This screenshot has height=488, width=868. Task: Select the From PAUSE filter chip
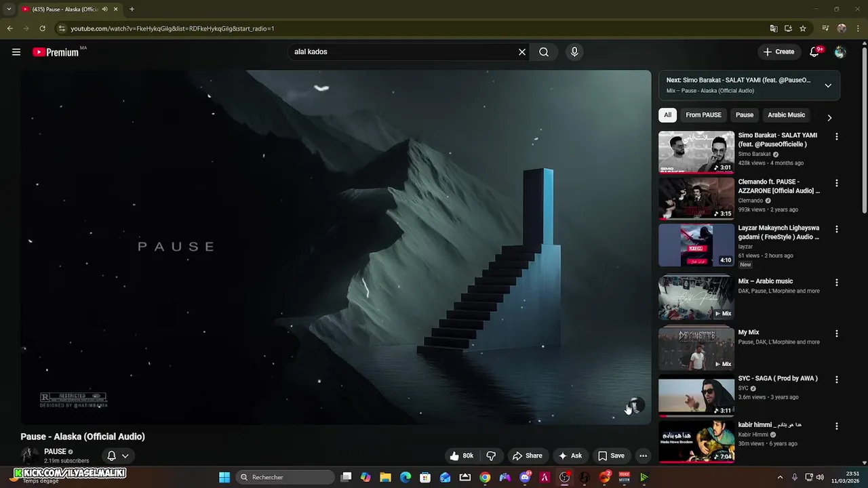(x=703, y=115)
